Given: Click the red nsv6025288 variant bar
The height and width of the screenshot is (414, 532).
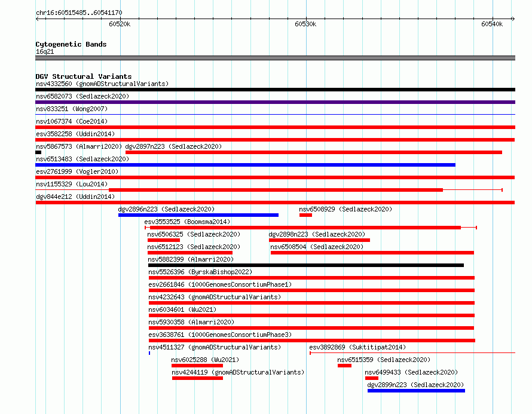Looking at the screenshot, I should pos(197,366).
